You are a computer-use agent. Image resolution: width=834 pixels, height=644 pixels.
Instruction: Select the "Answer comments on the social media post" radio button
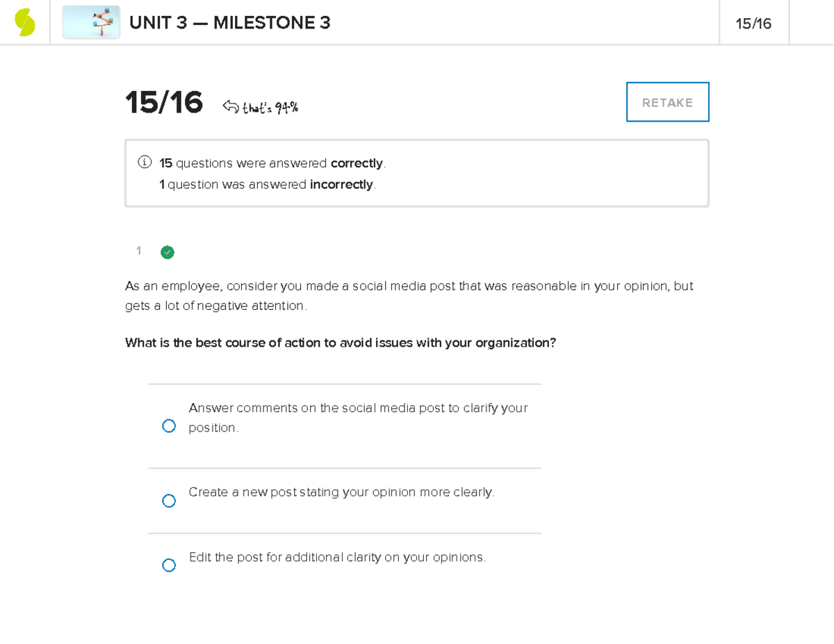(x=169, y=426)
